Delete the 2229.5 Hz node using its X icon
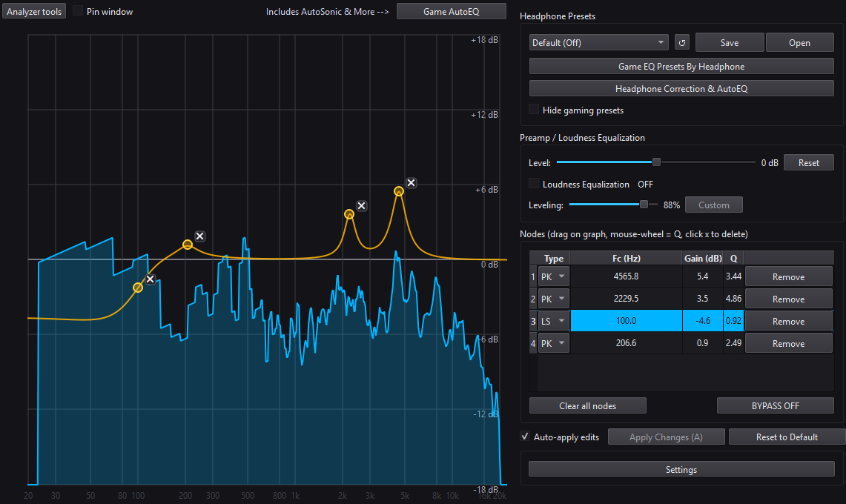Viewport: 846px width, 504px height. pos(362,205)
